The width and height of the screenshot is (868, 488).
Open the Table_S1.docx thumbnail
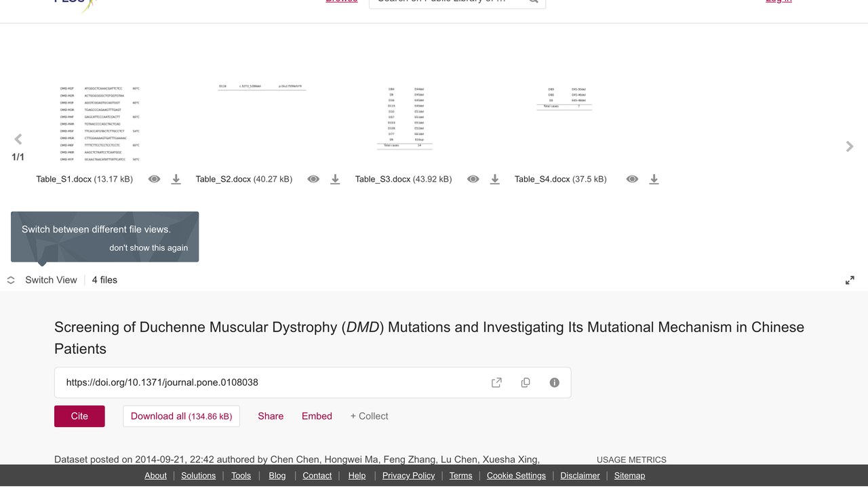tap(100, 123)
